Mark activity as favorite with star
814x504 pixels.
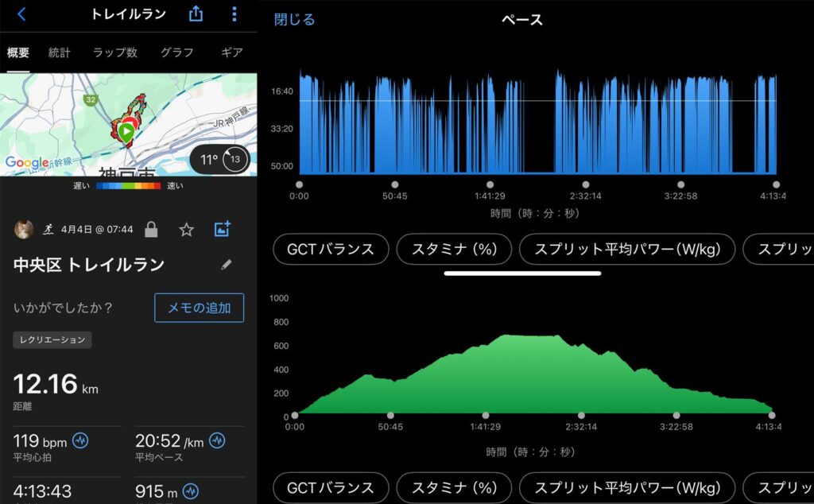coord(186,230)
